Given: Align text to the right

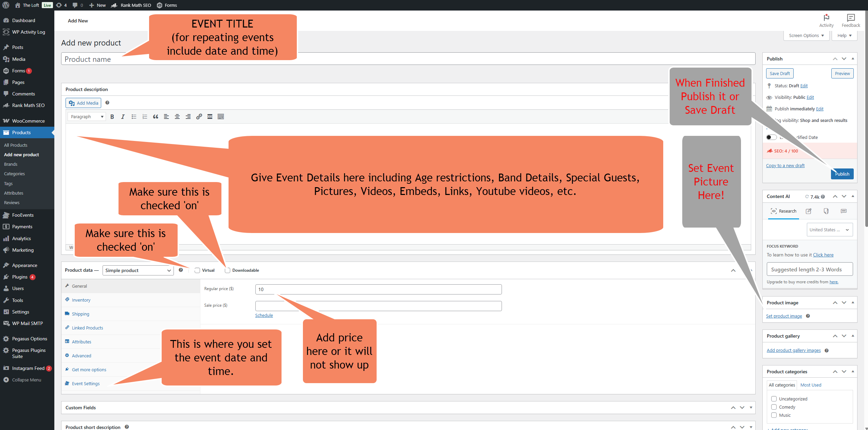Looking at the screenshot, I should (188, 117).
